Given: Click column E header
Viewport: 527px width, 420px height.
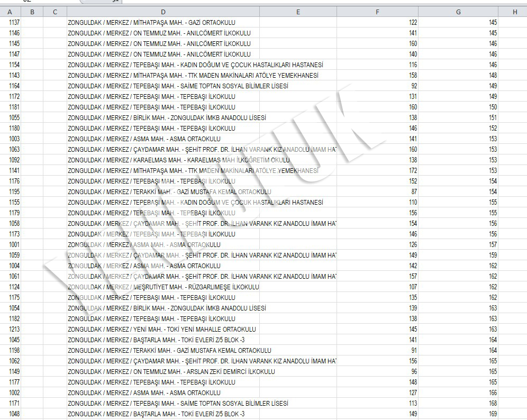Looking at the screenshot, I should tap(298, 12).
